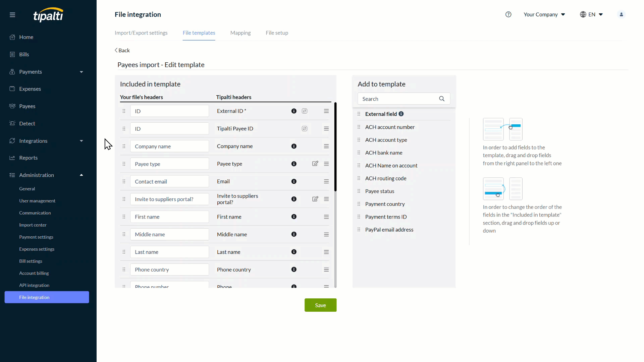Click the Last name row menu icon
The height and width of the screenshot is (362, 644).
(x=326, y=252)
